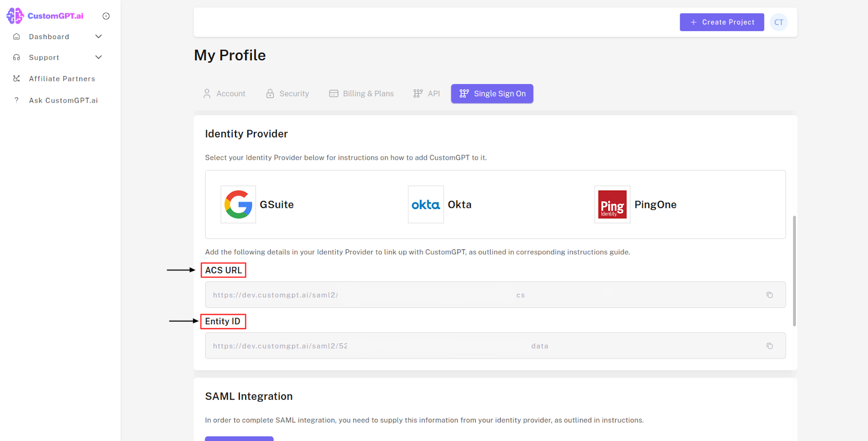Click the ACS URL label
The width and height of the screenshot is (868, 441).
(224, 270)
